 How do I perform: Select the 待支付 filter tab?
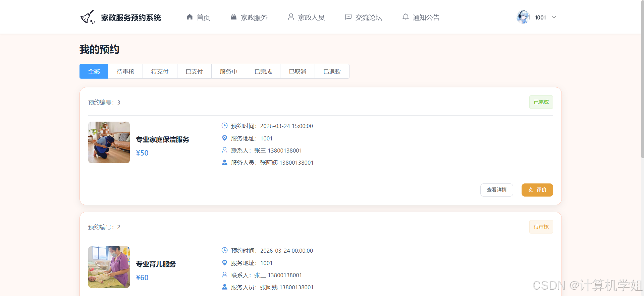coord(160,71)
